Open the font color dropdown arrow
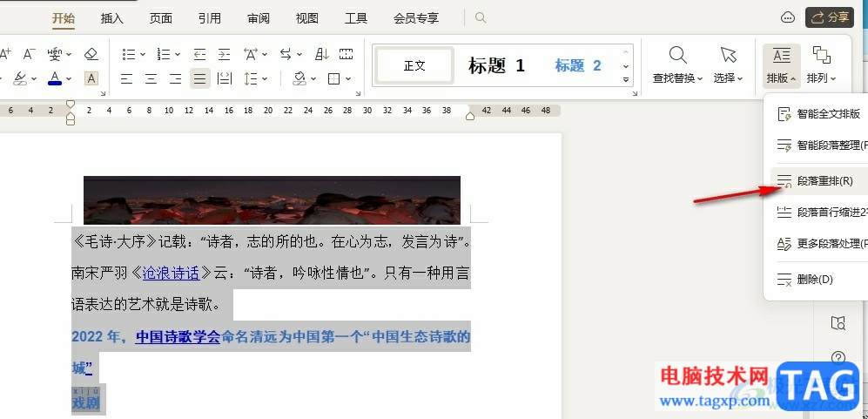This screenshot has width=868, height=419. point(69,78)
